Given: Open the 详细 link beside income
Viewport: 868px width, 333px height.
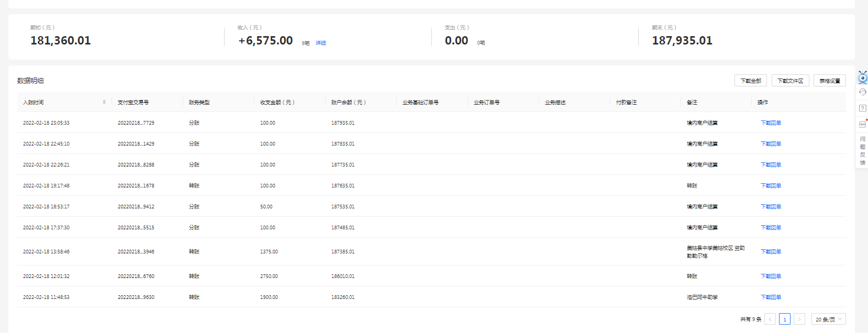Looking at the screenshot, I should 321,43.
